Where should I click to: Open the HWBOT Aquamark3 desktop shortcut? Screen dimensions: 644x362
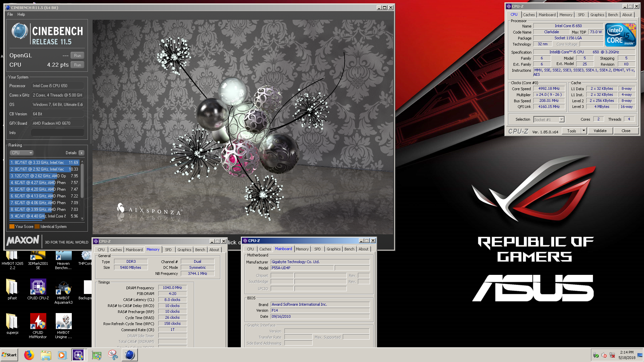(x=63, y=292)
